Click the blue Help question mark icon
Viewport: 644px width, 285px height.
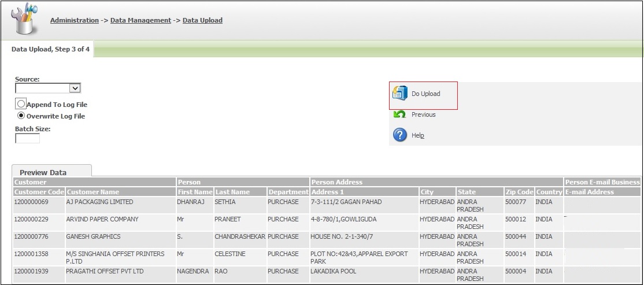(399, 135)
